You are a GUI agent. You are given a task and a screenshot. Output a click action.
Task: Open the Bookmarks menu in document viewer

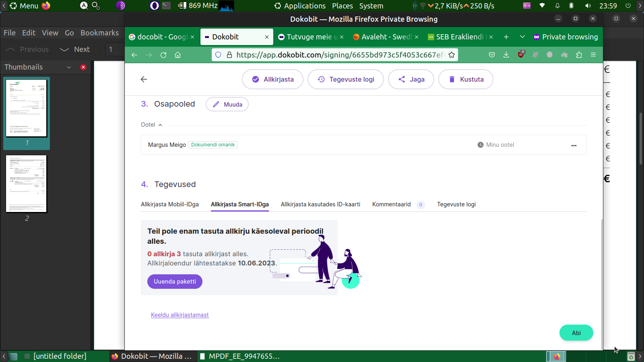click(100, 33)
